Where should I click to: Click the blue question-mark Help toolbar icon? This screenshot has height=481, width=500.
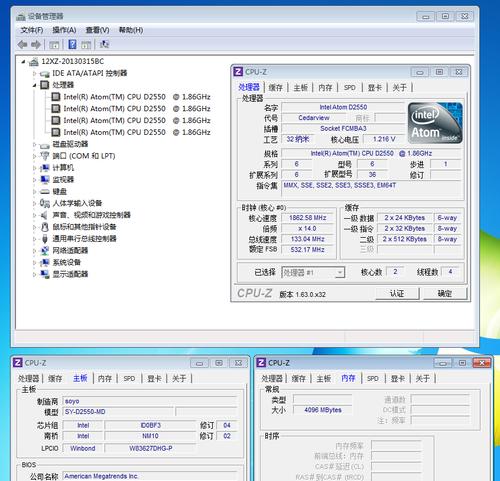(x=72, y=44)
